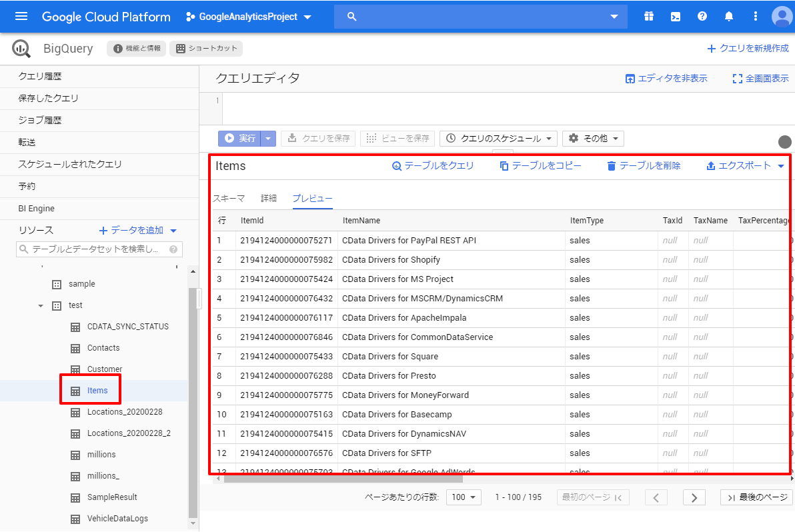Viewport: 795px width, 532px height.
Task: Click クエリを新規作成 link
Action: click(748, 49)
